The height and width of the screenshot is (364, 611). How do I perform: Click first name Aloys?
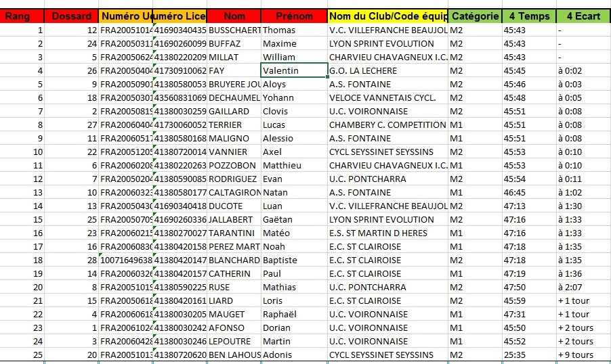(x=294, y=84)
